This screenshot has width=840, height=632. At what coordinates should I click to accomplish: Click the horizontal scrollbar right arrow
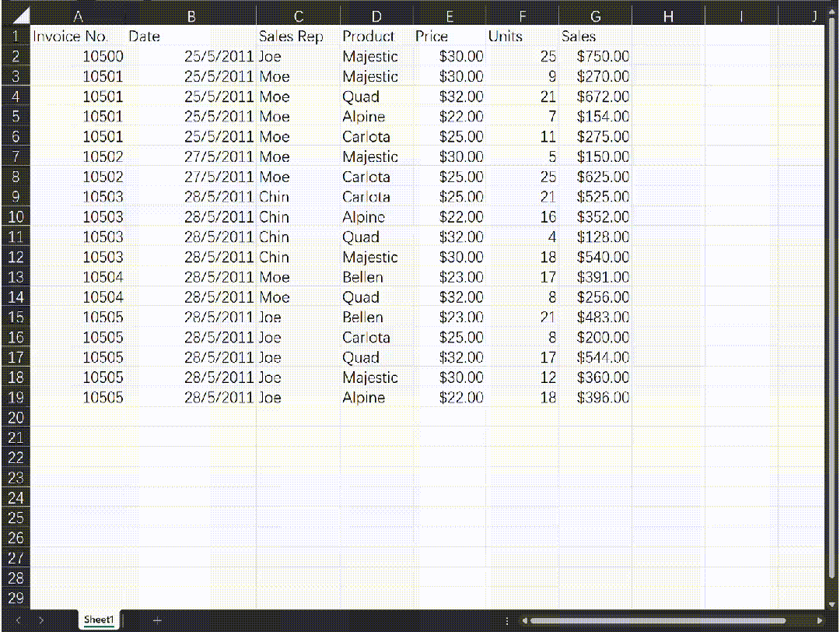(x=819, y=620)
